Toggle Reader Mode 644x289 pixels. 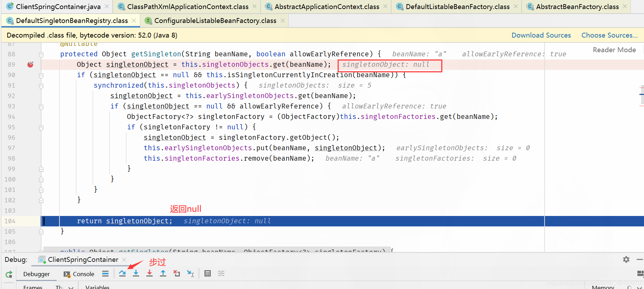[x=614, y=50]
